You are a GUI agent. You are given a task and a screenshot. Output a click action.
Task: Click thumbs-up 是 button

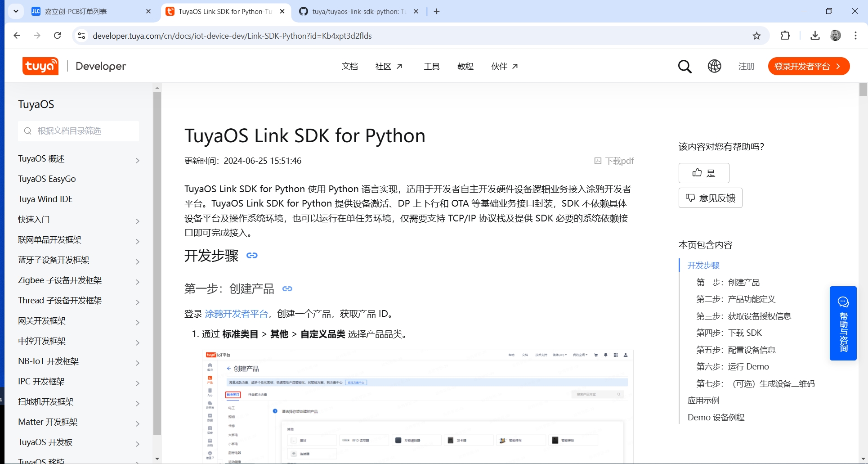(x=704, y=173)
